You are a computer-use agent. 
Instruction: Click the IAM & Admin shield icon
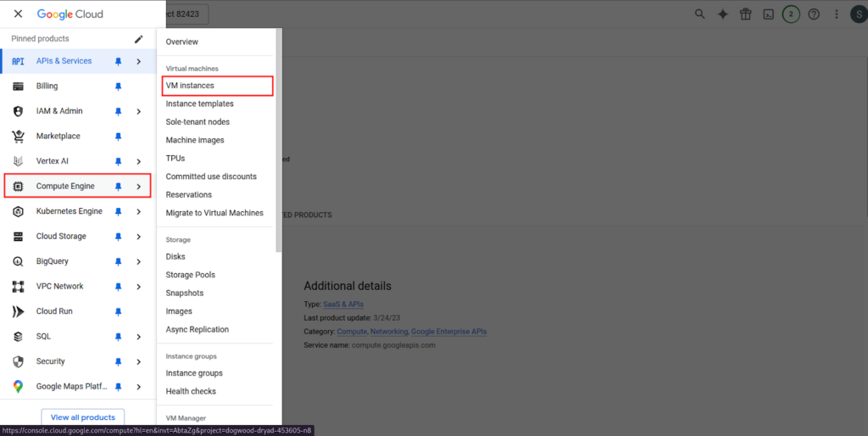(x=19, y=111)
